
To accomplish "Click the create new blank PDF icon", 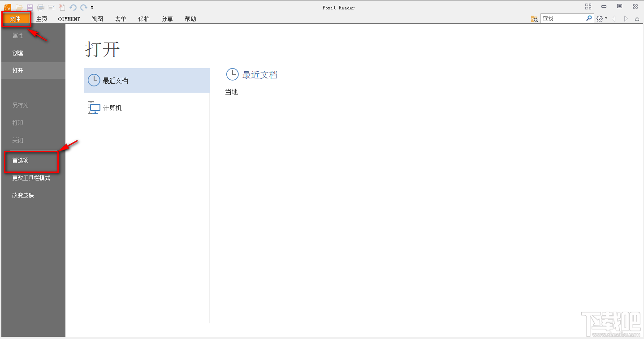I will [62, 7].
